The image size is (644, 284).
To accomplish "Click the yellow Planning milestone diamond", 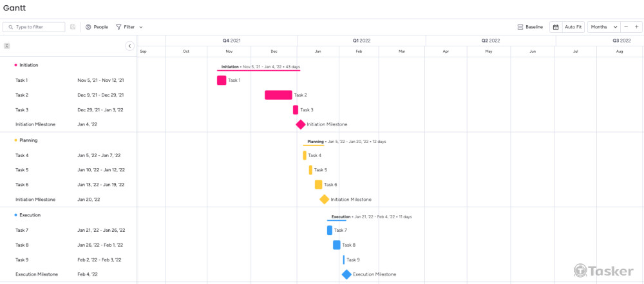I will [324, 200].
